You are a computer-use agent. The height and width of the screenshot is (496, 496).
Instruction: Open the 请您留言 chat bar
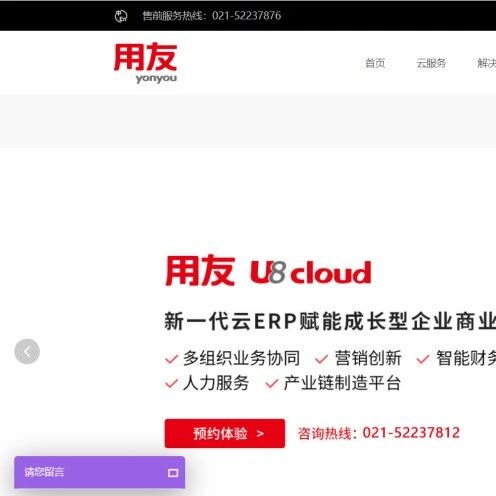(x=99, y=472)
